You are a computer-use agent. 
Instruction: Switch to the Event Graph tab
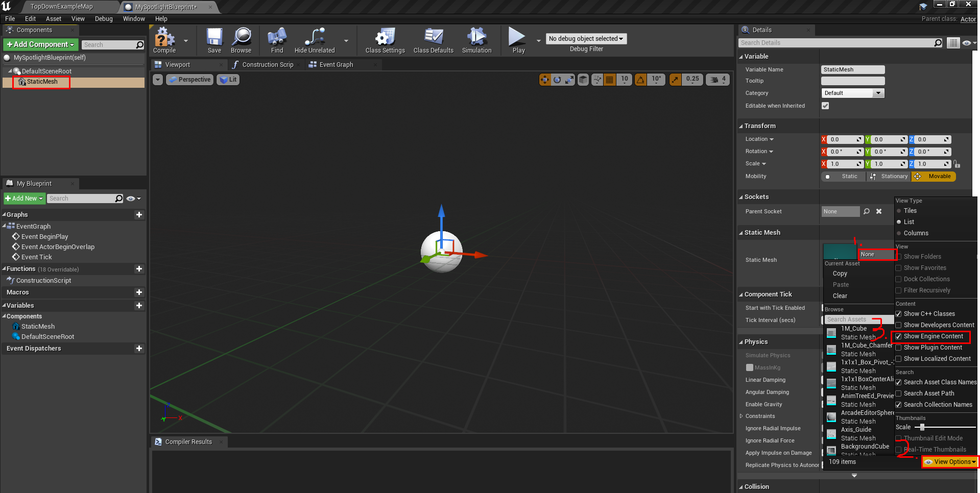click(336, 65)
